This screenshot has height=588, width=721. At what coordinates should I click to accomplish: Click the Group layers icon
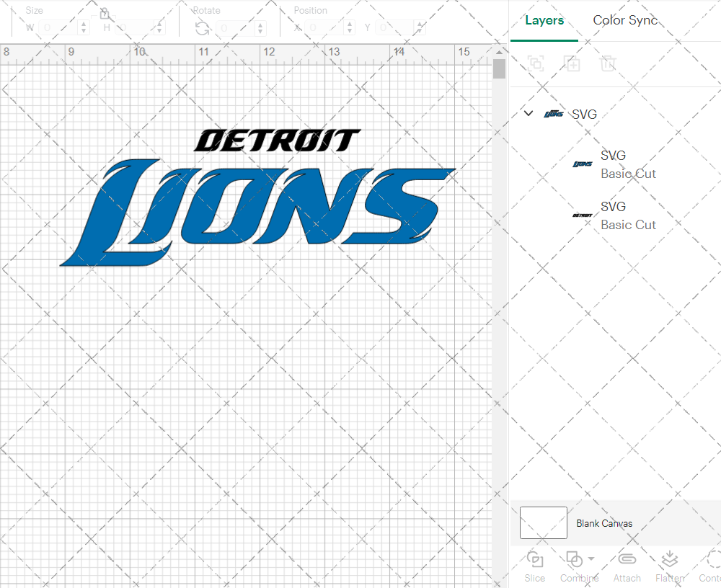click(x=536, y=63)
